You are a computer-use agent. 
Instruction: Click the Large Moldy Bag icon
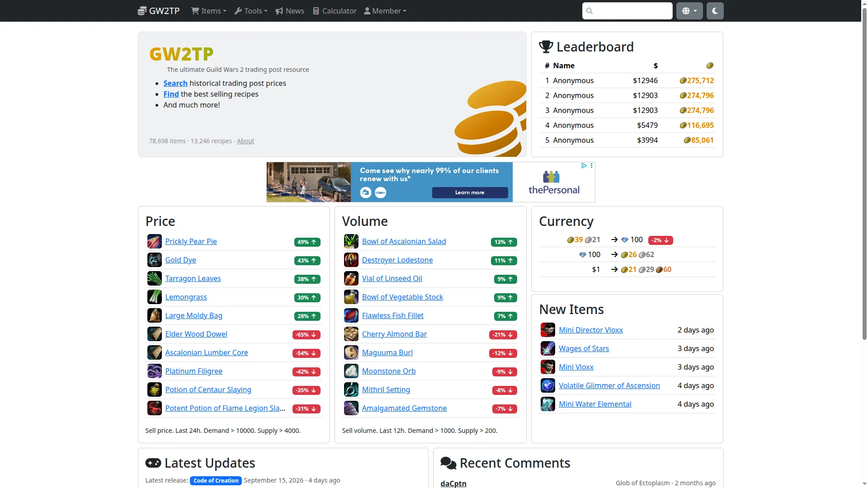pos(154,315)
